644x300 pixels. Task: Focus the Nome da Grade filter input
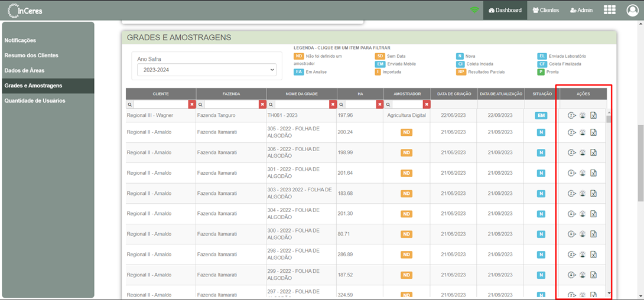click(x=302, y=105)
